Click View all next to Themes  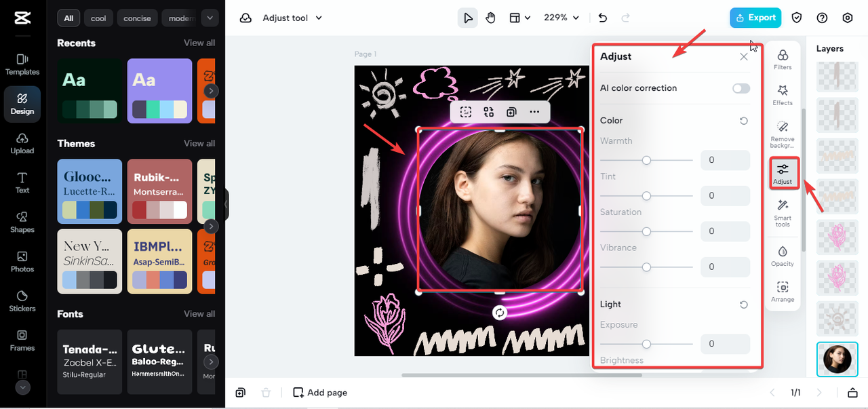(199, 143)
